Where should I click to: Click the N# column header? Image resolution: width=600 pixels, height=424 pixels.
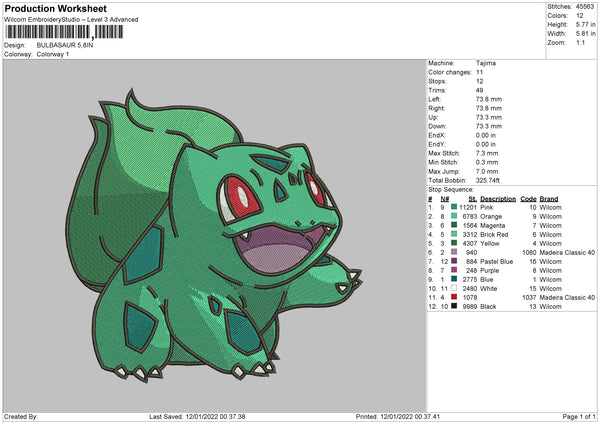coord(445,199)
